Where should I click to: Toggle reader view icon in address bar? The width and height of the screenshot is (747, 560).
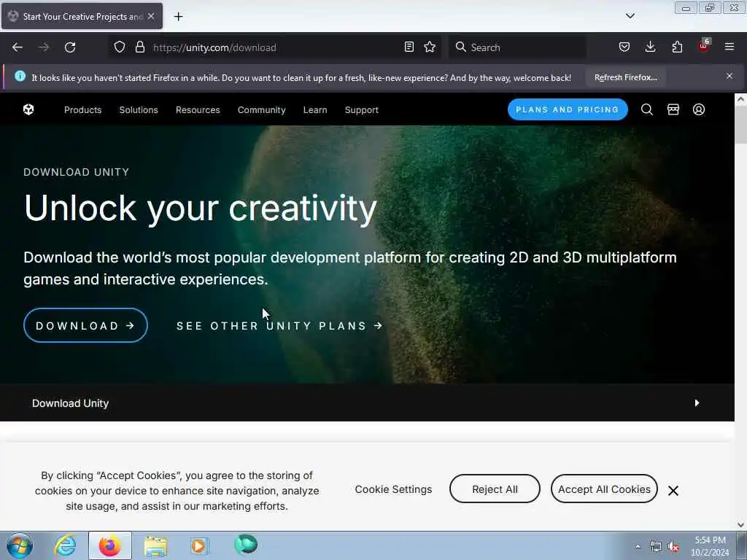coord(409,47)
